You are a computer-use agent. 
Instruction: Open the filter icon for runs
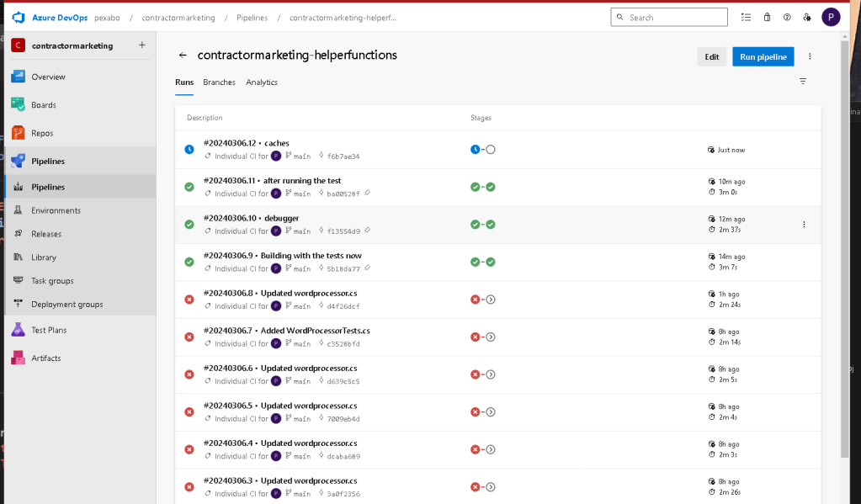[803, 82]
